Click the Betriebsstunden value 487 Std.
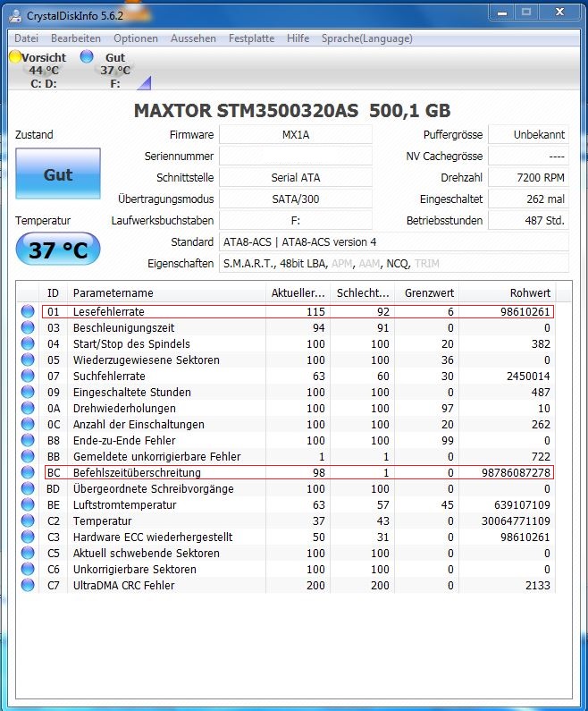The height and width of the screenshot is (711, 588). pos(528,220)
